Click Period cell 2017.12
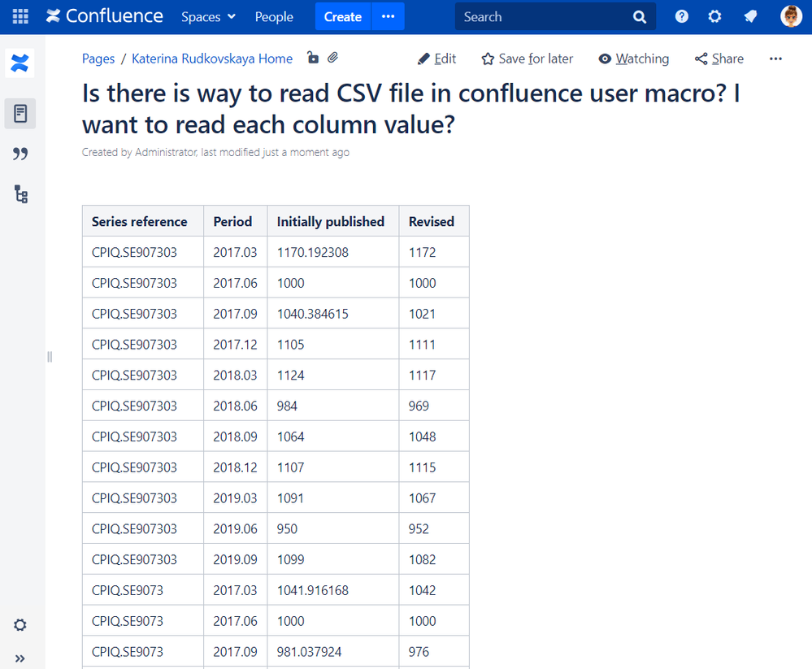This screenshot has height=669, width=812. point(235,345)
